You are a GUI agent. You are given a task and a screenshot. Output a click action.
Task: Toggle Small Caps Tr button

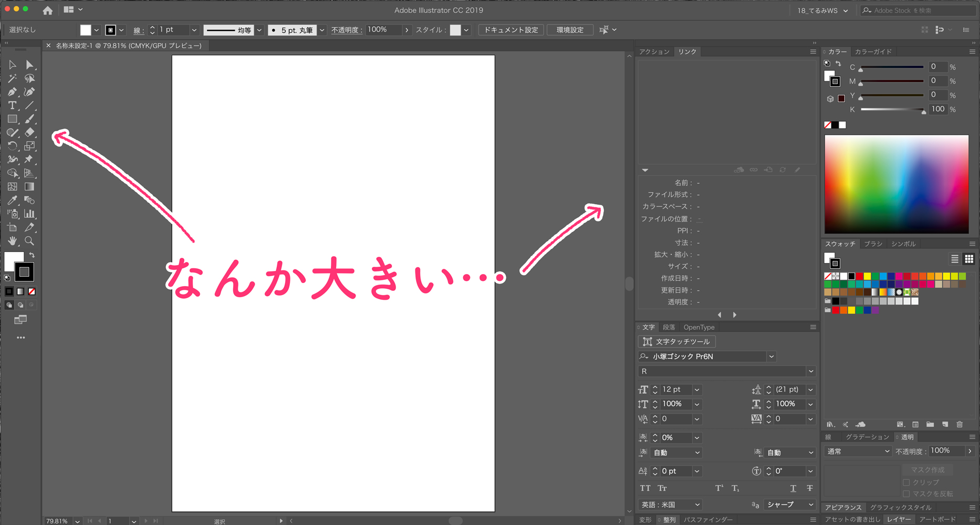pos(662,488)
